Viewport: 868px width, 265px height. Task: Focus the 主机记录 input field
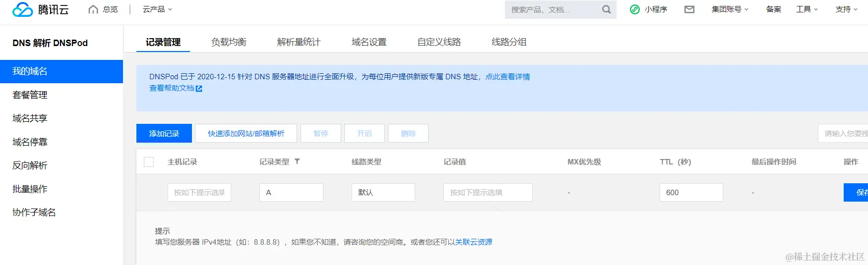(199, 192)
